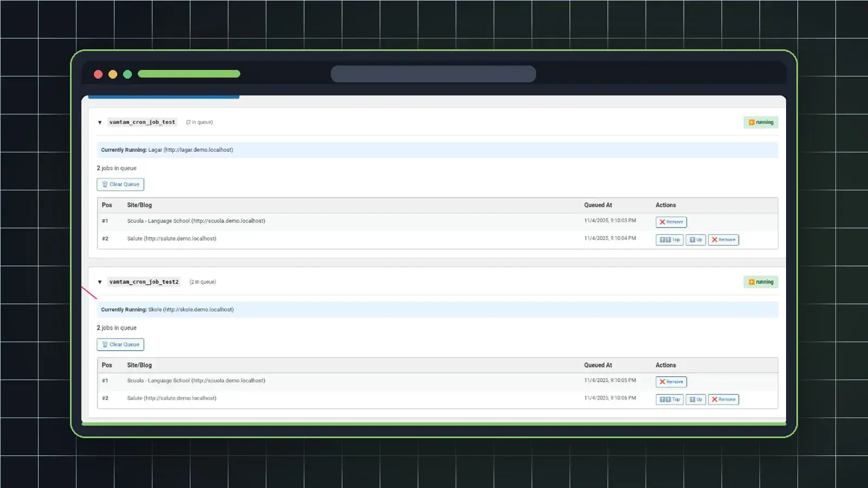Click 'Currently Running: Lagar' status line
Viewport: 868px width, 488px height.
tap(437, 150)
